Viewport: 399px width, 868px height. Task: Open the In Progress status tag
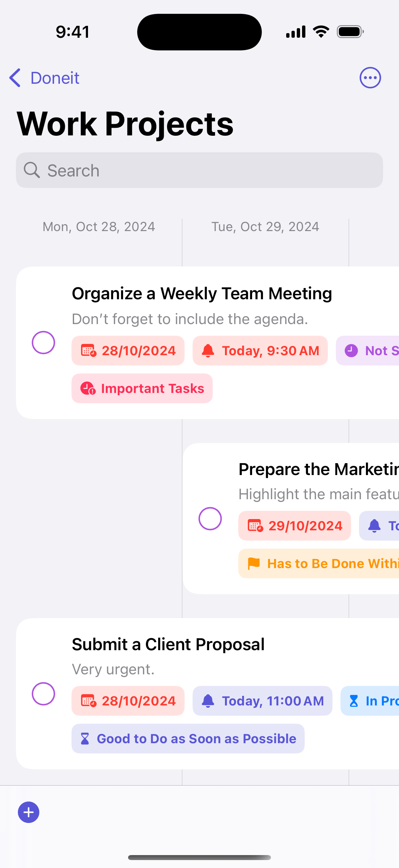pyautogui.click(x=370, y=701)
